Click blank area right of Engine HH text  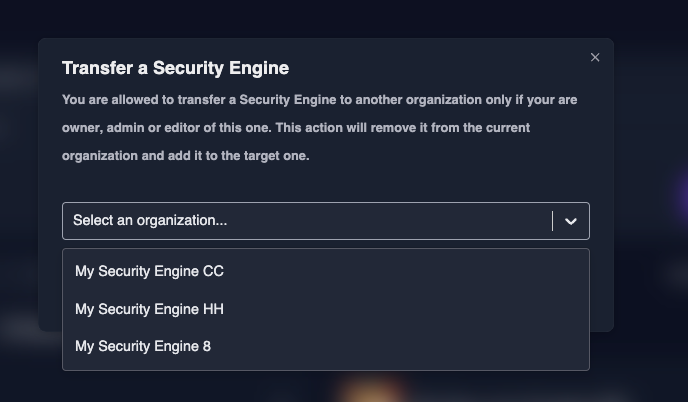400,309
